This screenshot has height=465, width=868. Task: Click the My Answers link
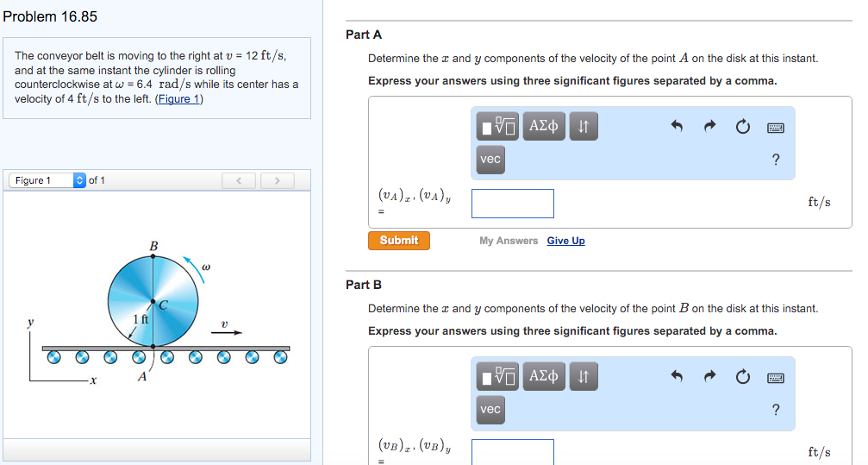click(x=509, y=241)
